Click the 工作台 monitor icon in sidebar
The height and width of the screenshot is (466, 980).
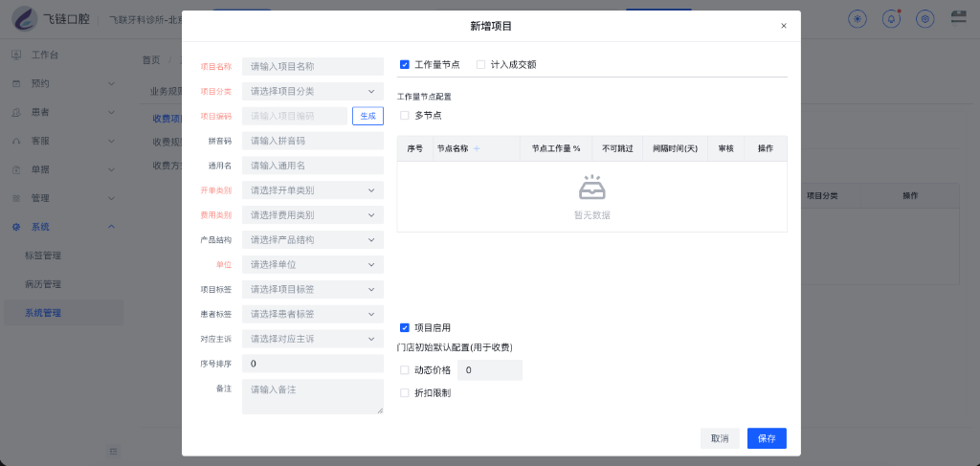click(x=16, y=55)
